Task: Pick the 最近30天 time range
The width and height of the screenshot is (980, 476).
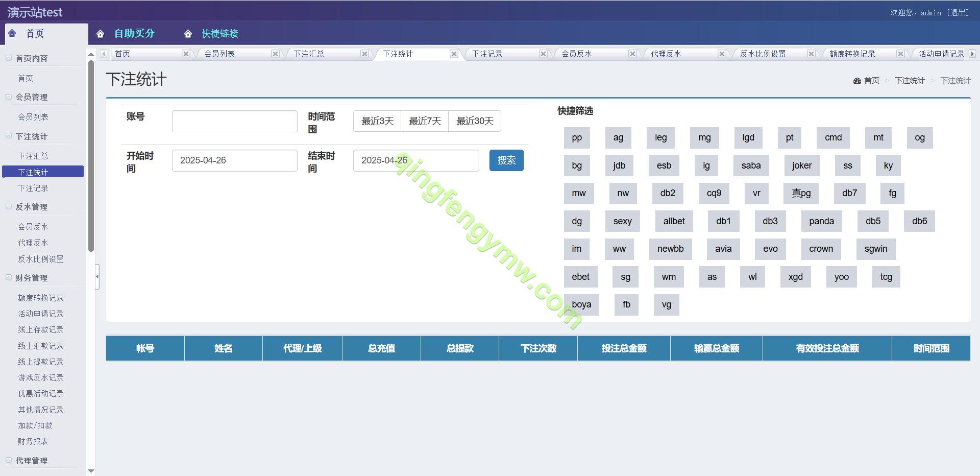Action: pyautogui.click(x=475, y=121)
